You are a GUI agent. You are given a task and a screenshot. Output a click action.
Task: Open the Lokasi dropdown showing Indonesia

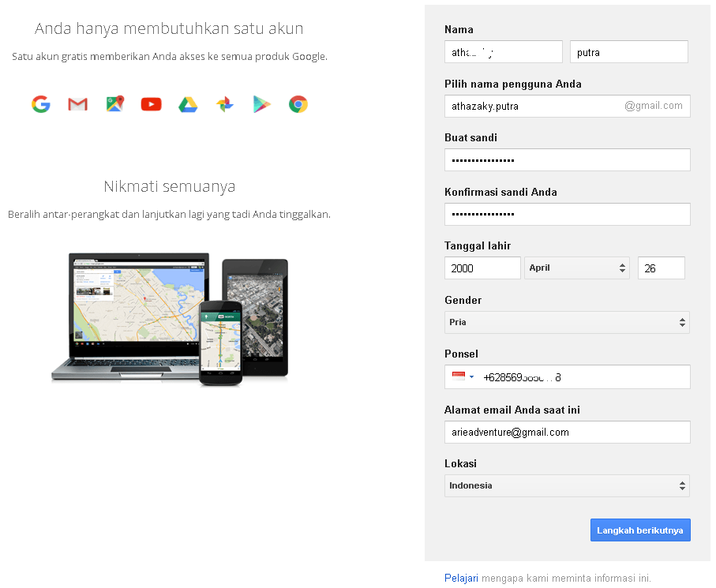(x=567, y=485)
